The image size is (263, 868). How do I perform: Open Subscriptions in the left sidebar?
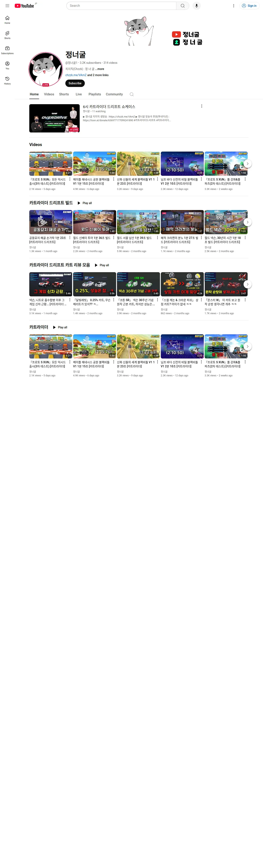(7, 50)
